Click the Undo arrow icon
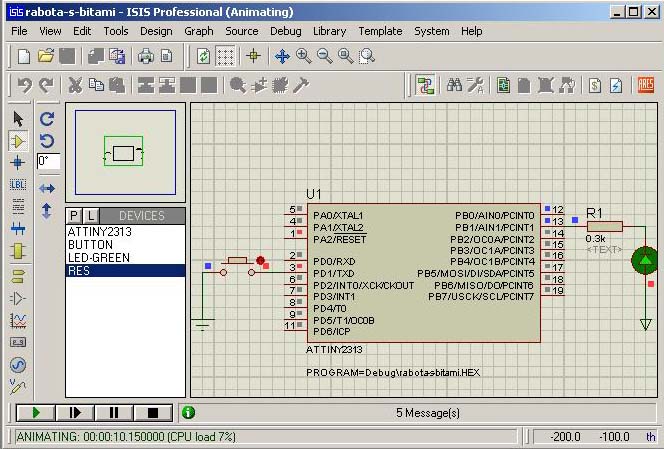The height and width of the screenshot is (449, 664). [24, 85]
